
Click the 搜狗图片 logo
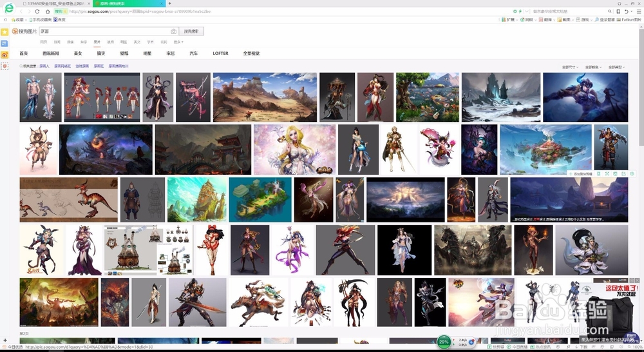24,31
